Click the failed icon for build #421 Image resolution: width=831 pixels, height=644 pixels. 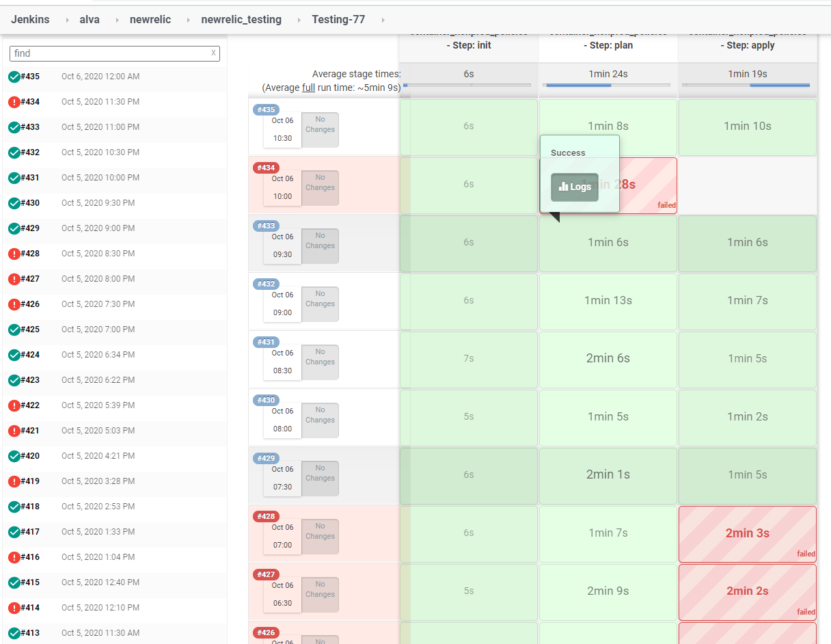(14, 431)
